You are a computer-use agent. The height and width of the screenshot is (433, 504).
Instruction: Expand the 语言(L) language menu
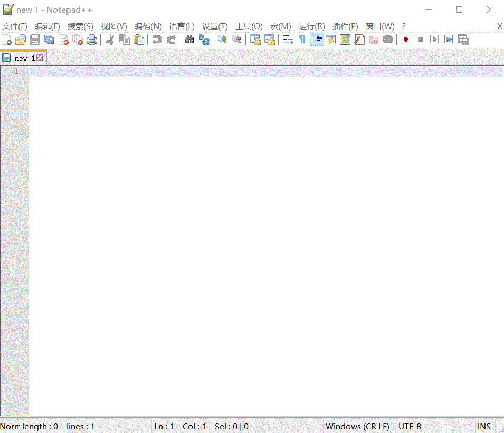(x=182, y=26)
